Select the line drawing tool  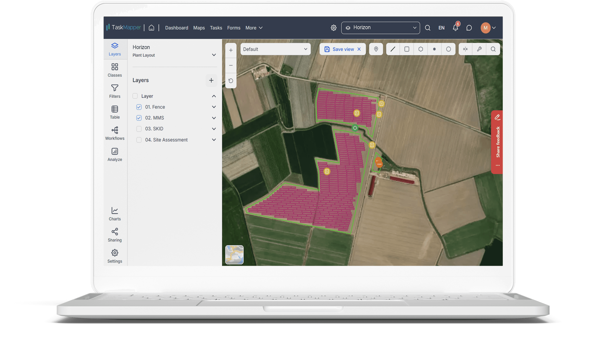(393, 49)
